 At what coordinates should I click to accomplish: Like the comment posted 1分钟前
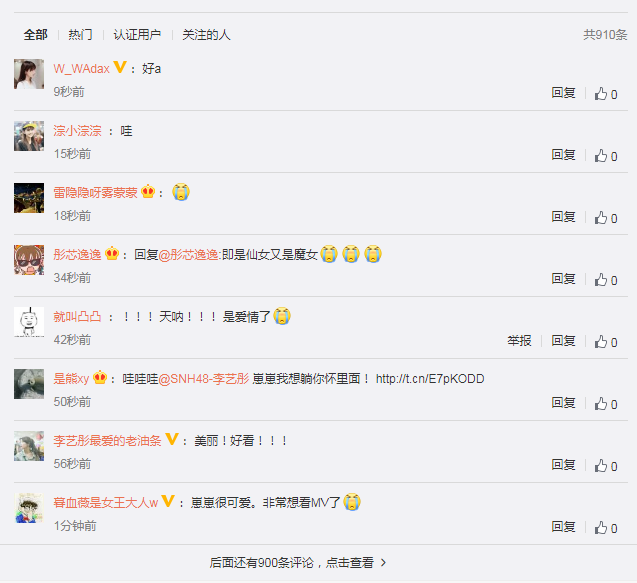tap(606, 528)
